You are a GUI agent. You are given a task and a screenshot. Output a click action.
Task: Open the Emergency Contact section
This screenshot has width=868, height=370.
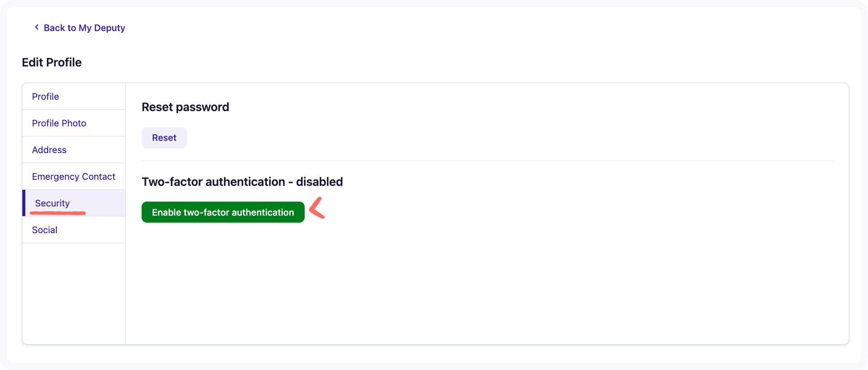tap(73, 176)
